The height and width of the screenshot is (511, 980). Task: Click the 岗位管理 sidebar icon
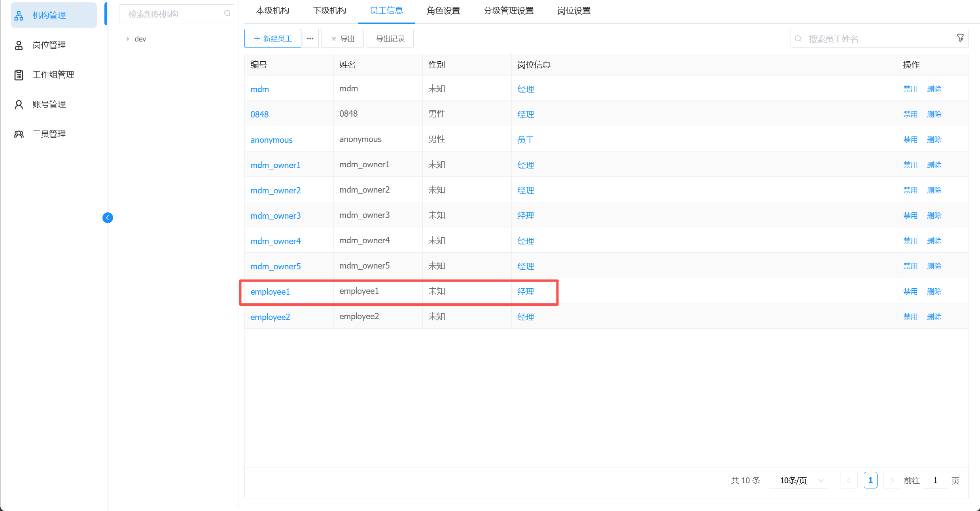pos(19,45)
